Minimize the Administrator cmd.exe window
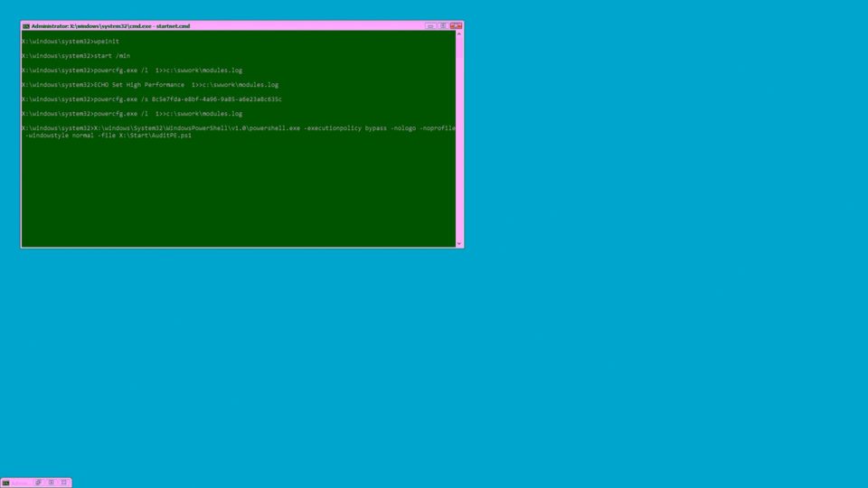868x488 pixels. [x=430, y=26]
